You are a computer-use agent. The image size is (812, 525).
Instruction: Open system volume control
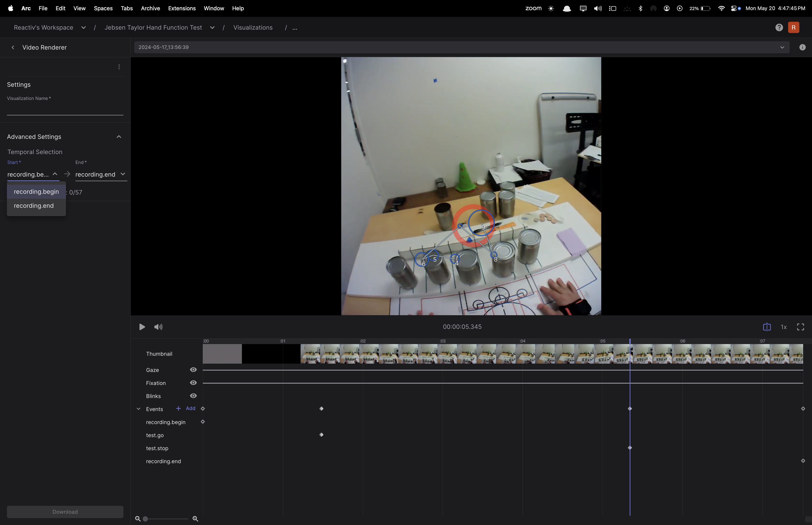coord(598,8)
